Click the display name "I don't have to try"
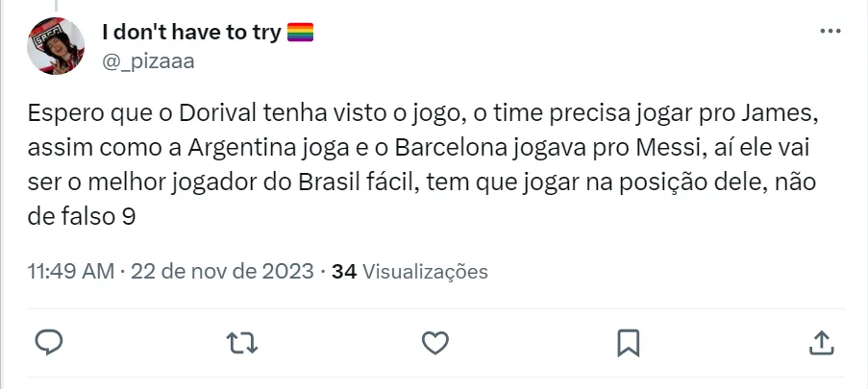Image resolution: width=868 pixels, height=389 pixels. (191, 33)
